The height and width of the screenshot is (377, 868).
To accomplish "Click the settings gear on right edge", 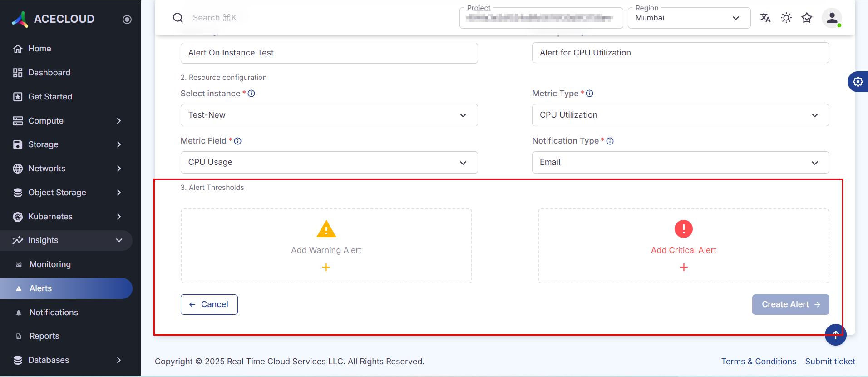I will coord(858,82).
